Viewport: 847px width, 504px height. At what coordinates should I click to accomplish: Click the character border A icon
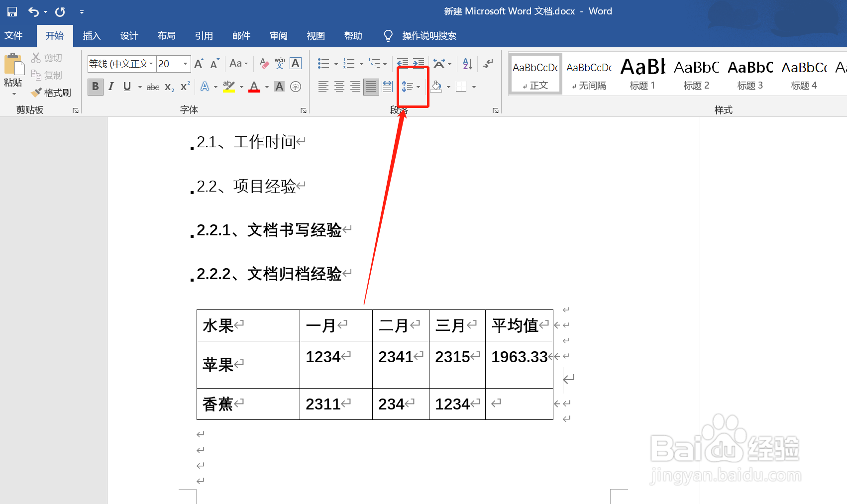tap(295, 64)
